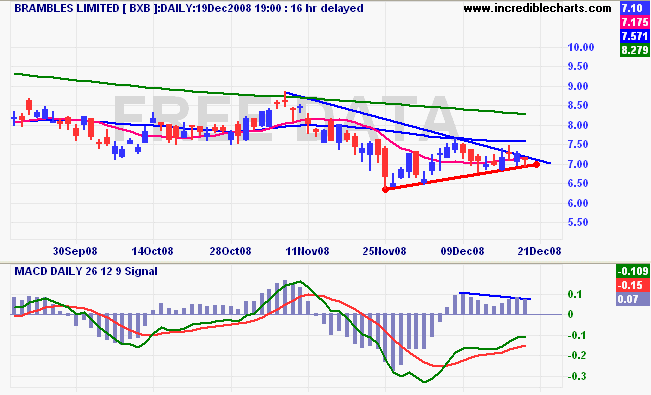Image resolution: width=651 pixels, height=395 pixels.
Task: Select the pink 7.175 moving average value box
Action: coord(634,22)
